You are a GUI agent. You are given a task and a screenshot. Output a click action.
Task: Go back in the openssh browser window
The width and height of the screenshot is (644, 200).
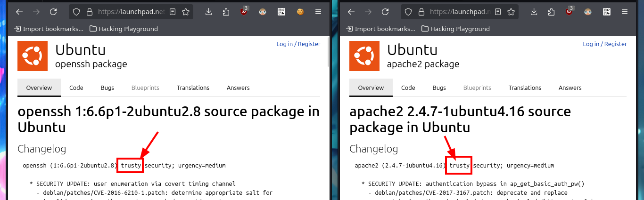[x=19, y=12]
